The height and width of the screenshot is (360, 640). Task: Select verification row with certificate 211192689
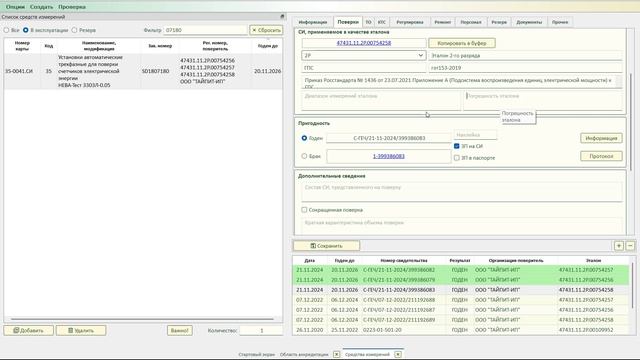461,320
